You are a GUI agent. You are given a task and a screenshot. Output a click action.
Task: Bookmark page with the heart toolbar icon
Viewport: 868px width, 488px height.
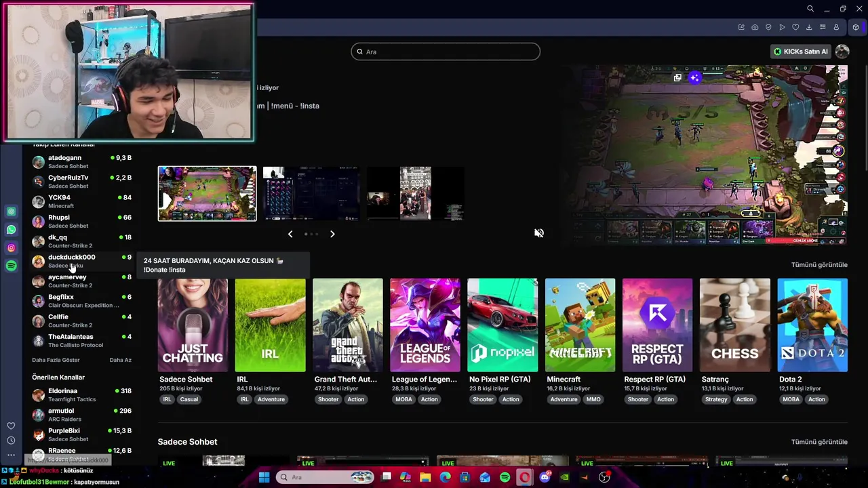tap(795, 27)
